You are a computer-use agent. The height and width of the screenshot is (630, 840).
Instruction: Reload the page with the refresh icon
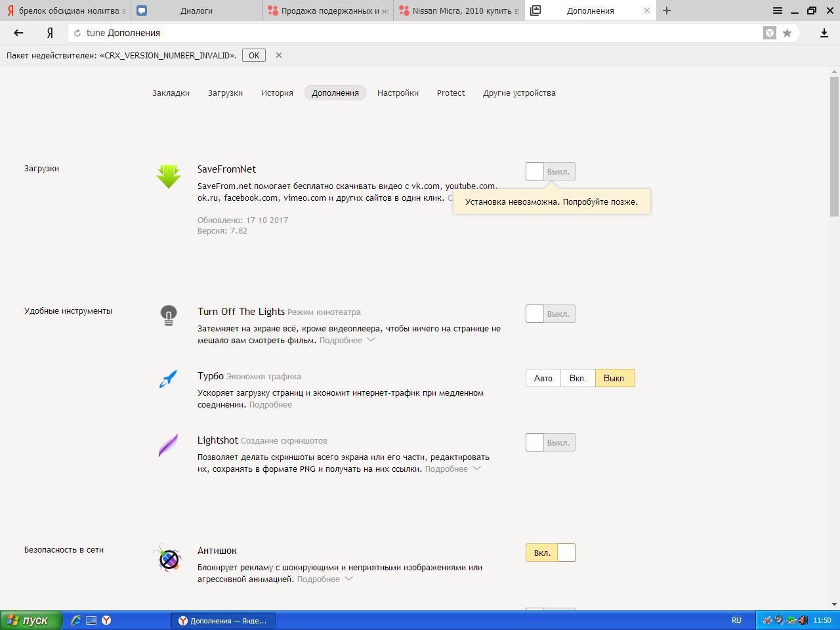pyautogui.click(x=77, y=33)
